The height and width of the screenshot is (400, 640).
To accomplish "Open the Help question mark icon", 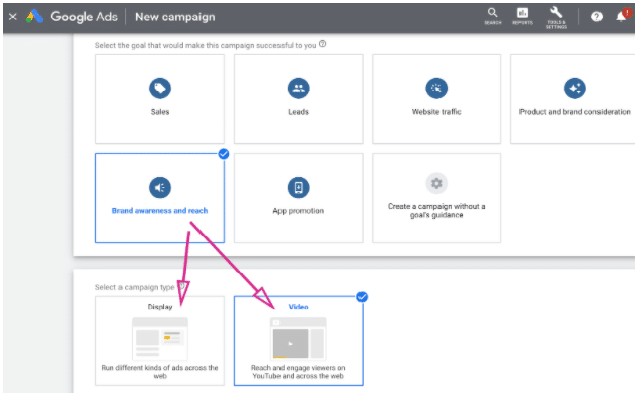I will [x=597, y=16].
